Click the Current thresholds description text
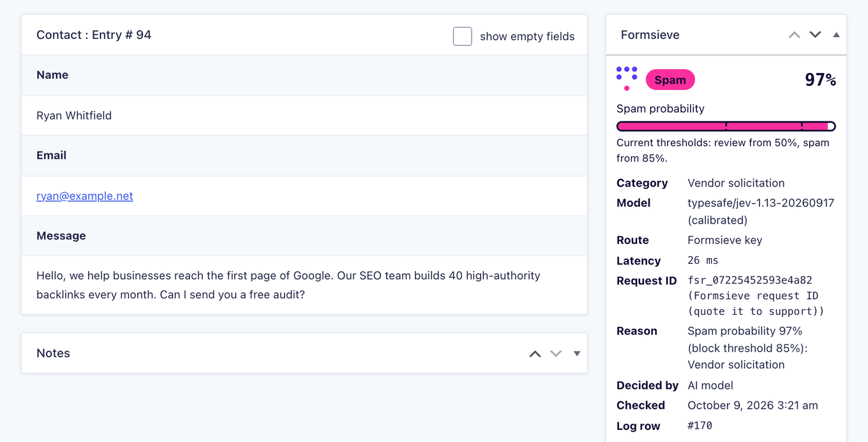This screenshot has width=868, height=442. pos(723,150)
